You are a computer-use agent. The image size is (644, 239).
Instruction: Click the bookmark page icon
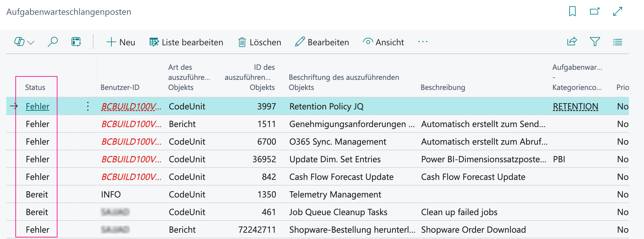click(x=572, y=12)
